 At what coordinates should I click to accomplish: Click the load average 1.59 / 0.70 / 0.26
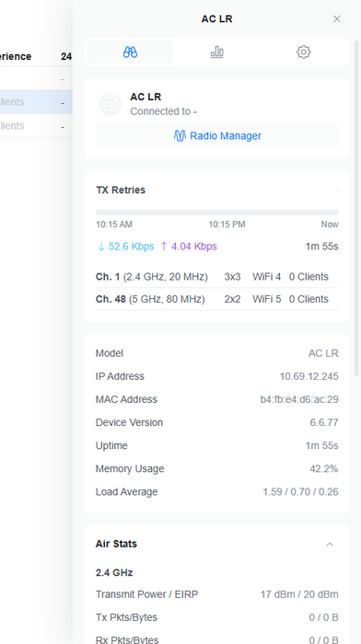point(300,491)
